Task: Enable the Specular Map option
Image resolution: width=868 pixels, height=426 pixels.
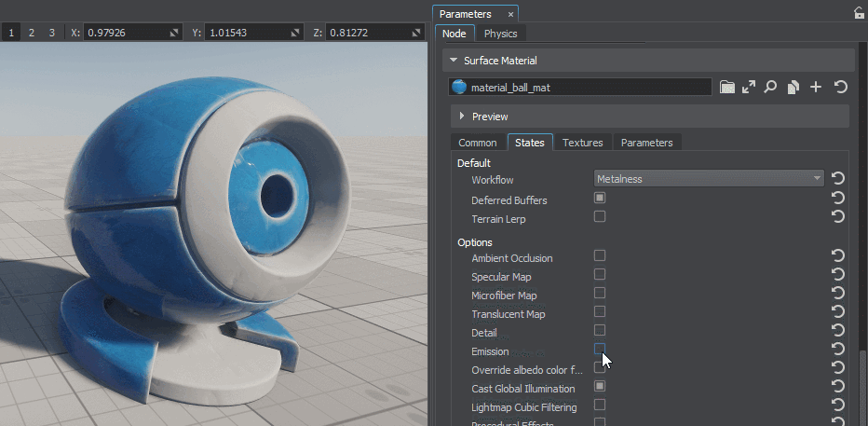Action: 600,274
